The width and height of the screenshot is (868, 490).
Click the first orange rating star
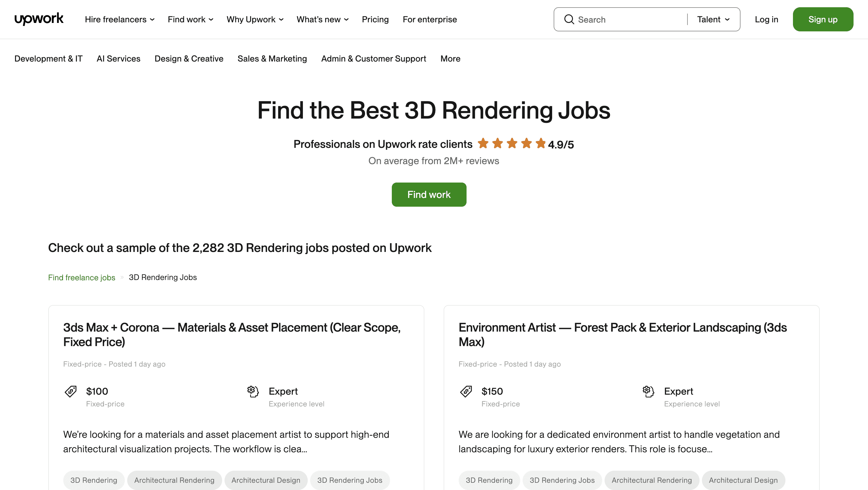tap(483, 143)
